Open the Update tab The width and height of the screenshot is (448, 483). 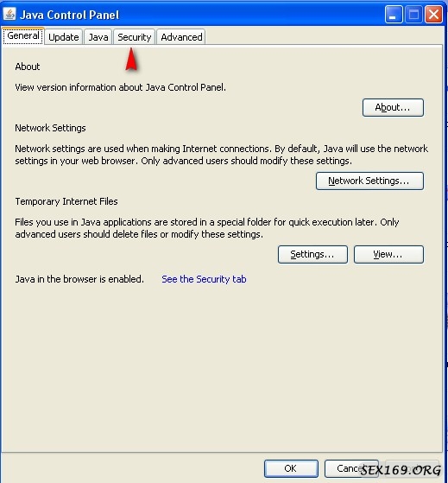(x=64, y=37)
